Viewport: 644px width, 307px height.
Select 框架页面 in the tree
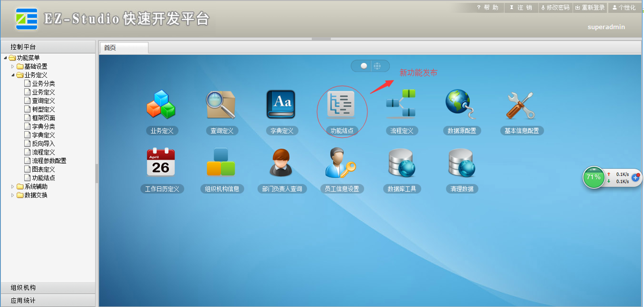43,118
